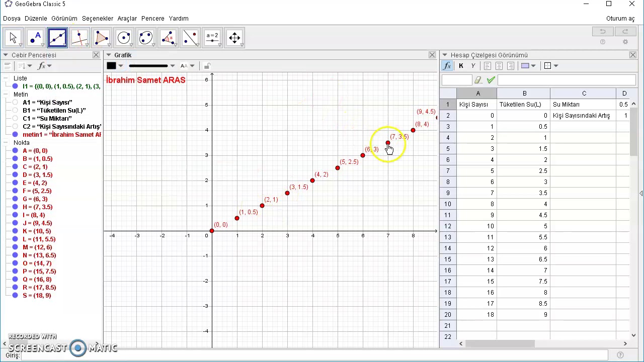Select spreadsheet column B header

coord(524,94)
